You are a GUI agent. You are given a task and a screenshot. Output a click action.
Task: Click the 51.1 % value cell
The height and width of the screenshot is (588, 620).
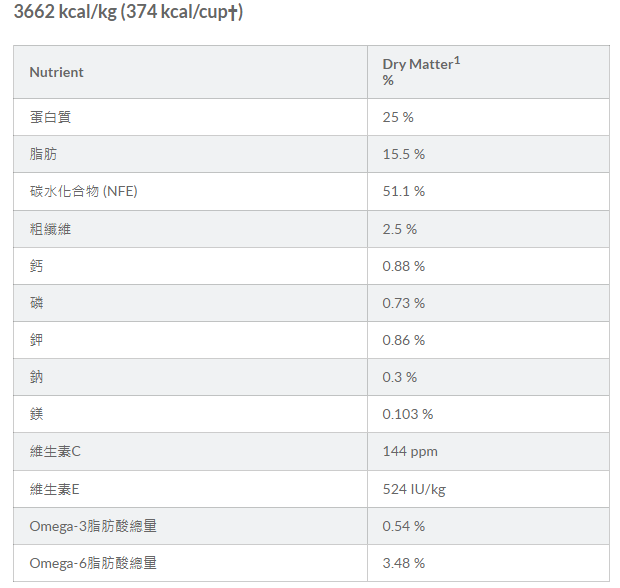(404, 191)
